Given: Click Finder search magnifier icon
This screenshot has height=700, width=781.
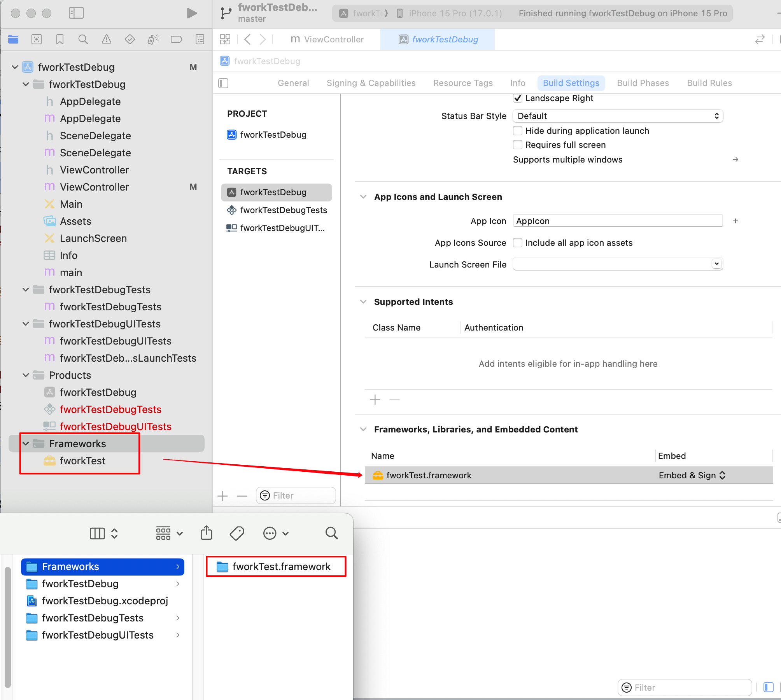Looking at the screenshot, I should pyautogui.click(x=331, y=533).
